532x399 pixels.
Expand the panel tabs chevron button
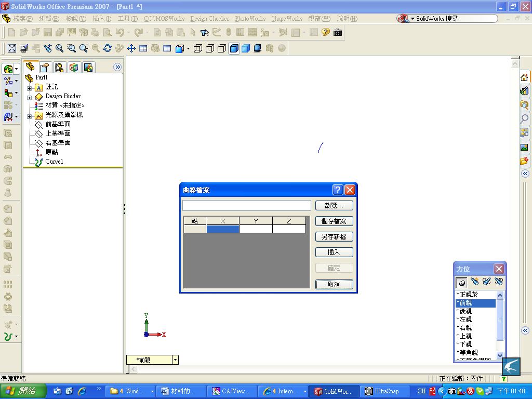(x=117, y=67)
